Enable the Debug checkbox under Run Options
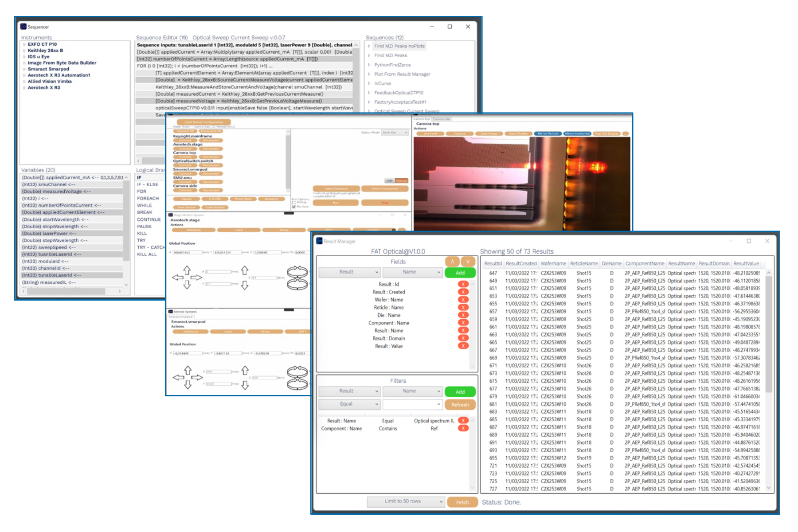The width and height of the screenshot is (798, 532). [294, 202]
